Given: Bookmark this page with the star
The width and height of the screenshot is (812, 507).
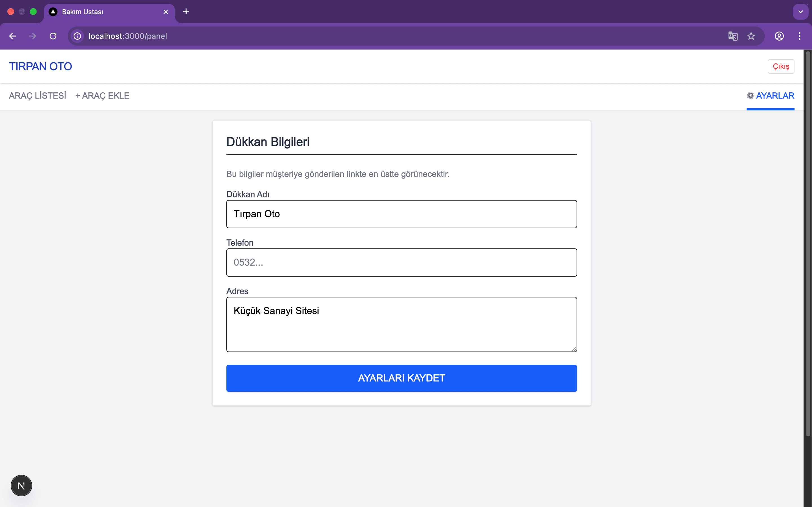Looking at the screenshot, I should 751,36.
